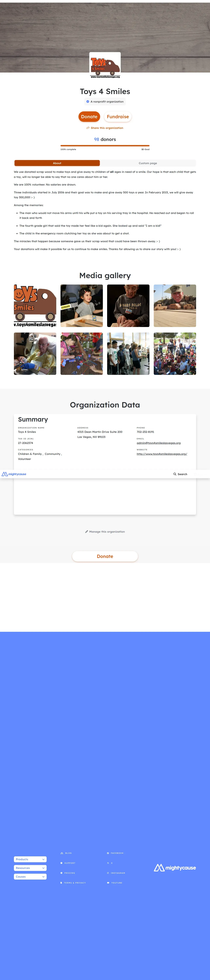This screenshot has height=980, width=210.
Task: Click the Volunteer category
Action: (24, 459)
